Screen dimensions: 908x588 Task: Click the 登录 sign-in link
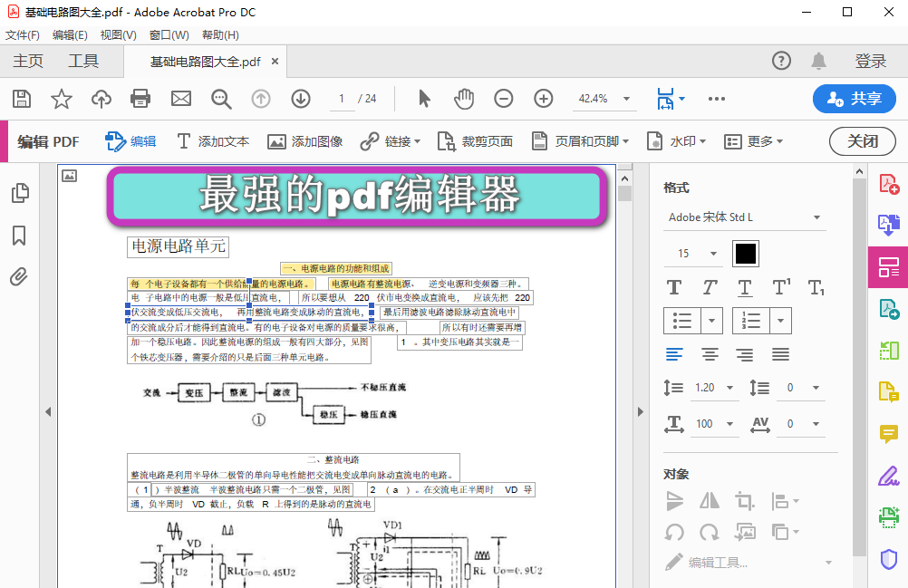[x=871, y=61]
